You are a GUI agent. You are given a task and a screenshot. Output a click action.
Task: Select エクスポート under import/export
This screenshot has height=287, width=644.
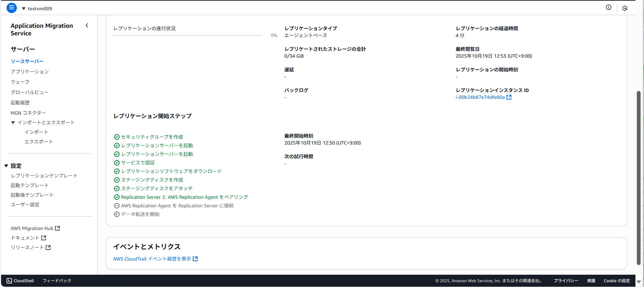(39, 142)
